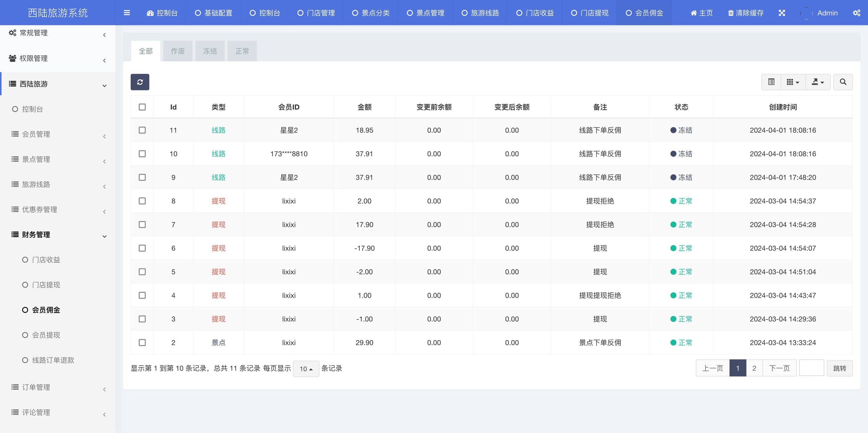The image size is (868, 433).
Task: Click 线路 type link in row 11
Action: click(x=218, y=130)
